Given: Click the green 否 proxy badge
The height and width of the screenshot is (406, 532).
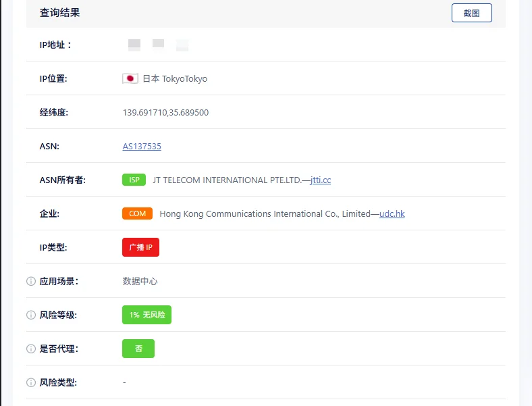Looking at the screenshot, I should click(x=138, y=349).
